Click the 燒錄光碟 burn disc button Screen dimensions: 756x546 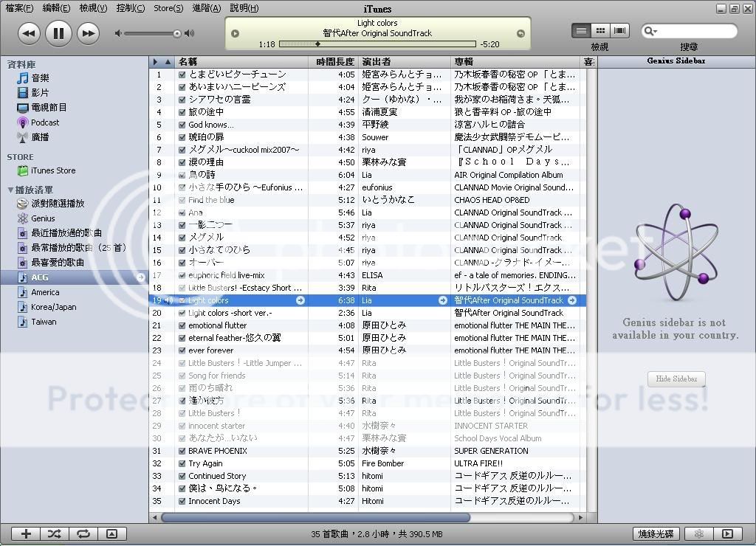coord(656,533)
